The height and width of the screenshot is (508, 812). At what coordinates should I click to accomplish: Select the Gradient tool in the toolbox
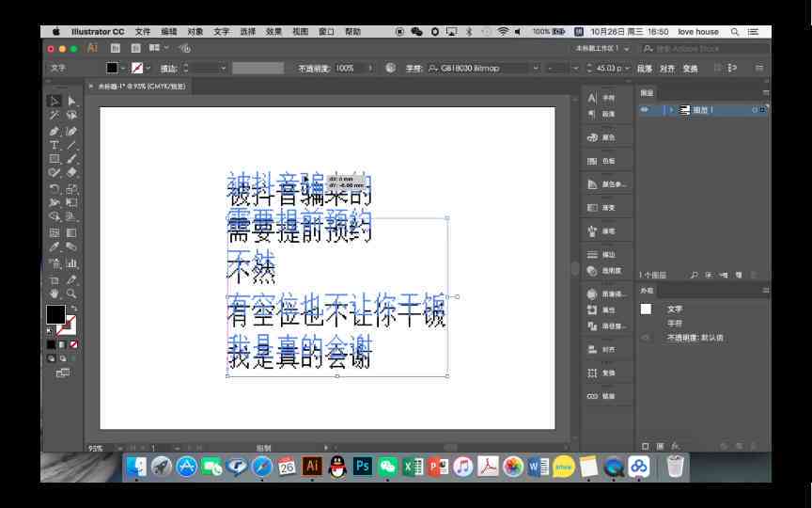point(71,232)
